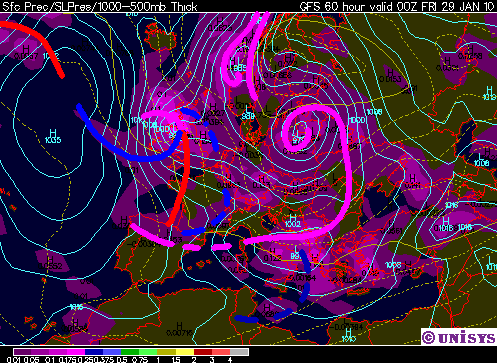Pick the bright magenta 0.175 legend swatch
Viewport: 497px width, 363px height.
76,352
